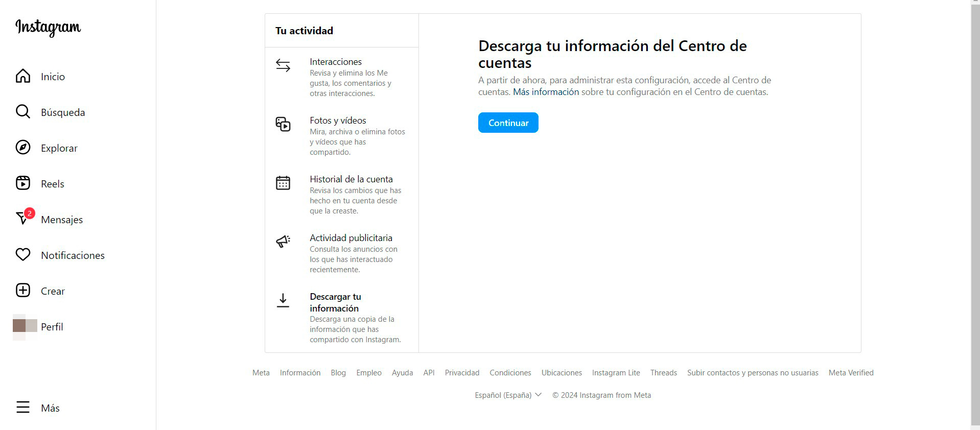Open the Más hamburger menu icon
This screenshot has width=980, height=430.
pos(23,408)
